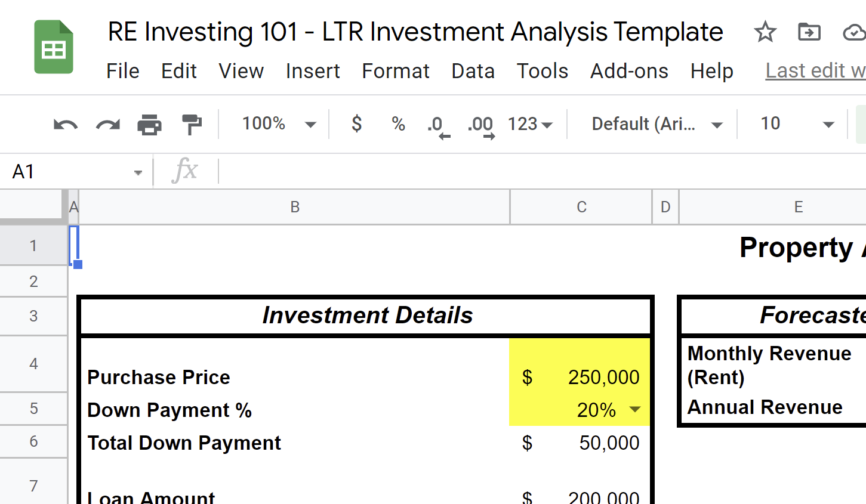Open the zoom level dropdown
Screen dimensions: 866x504
278,123
